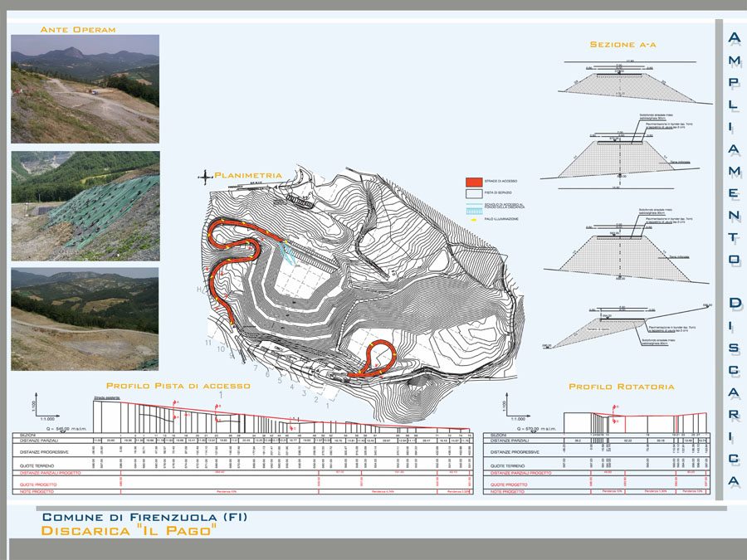Click the red Strade di Accesso legend swatch

[x=473, y=181]
